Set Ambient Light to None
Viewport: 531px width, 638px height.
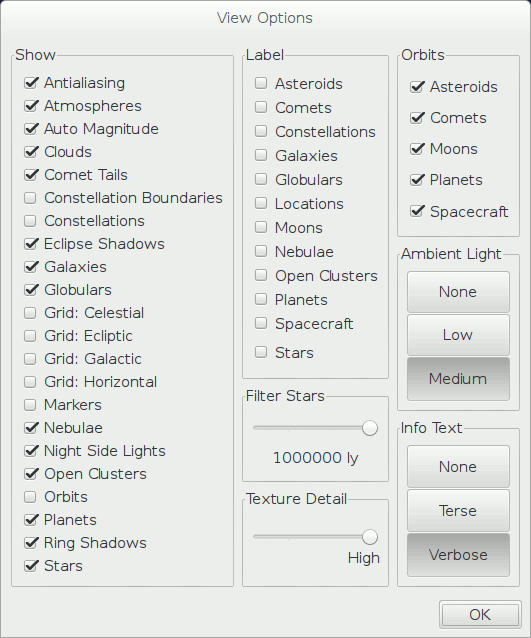tap(458, 292)
